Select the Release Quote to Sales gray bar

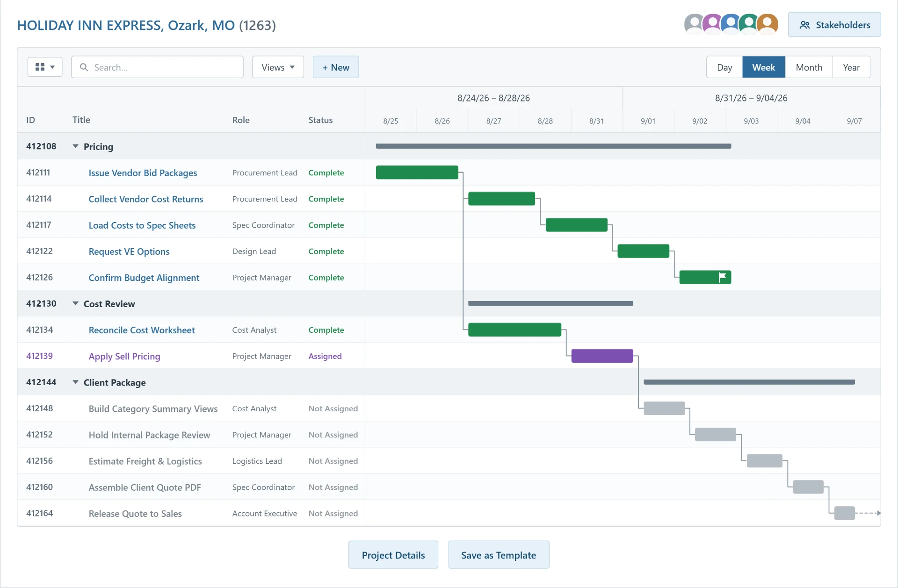coord(844,513)
